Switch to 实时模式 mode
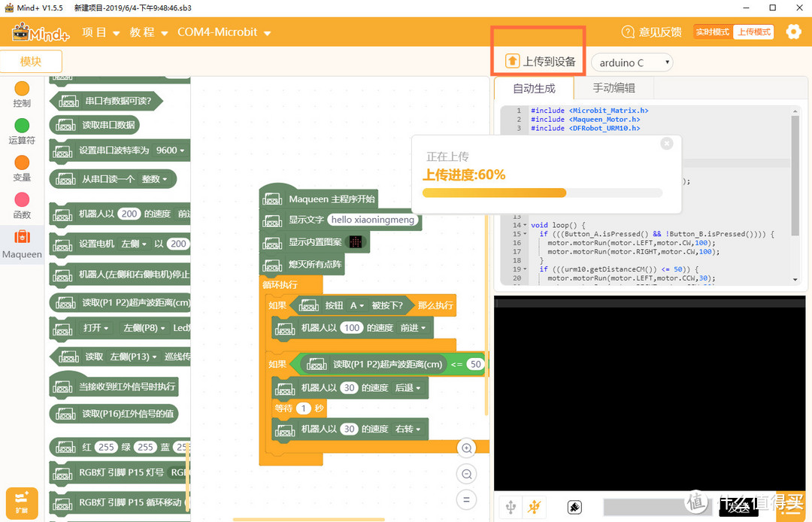The width and height of the screenshot is (812, 522). [713, 32]
